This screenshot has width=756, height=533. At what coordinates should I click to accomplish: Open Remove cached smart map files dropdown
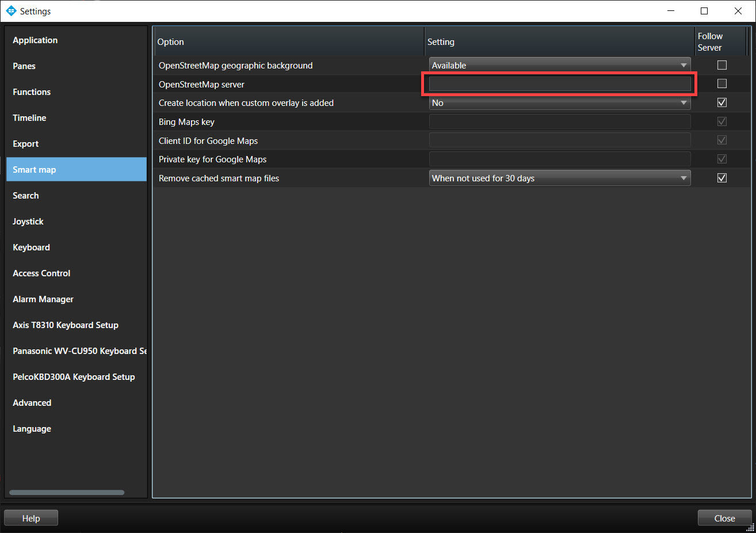coord(559,178)
